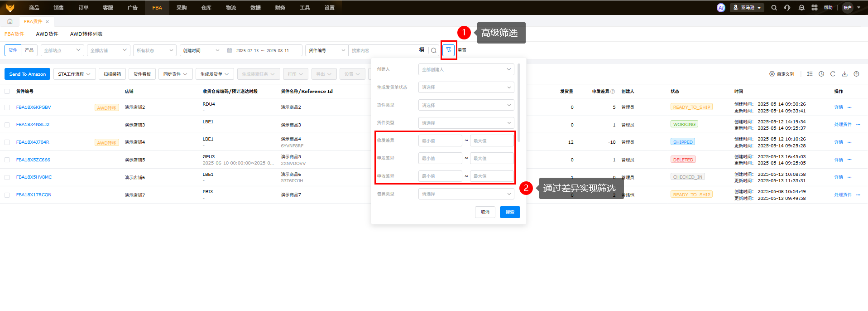Toggle the 模 fuzzy match icon
Image resolution: width=868 pixels, height=311 pixels.
[422, 50]
